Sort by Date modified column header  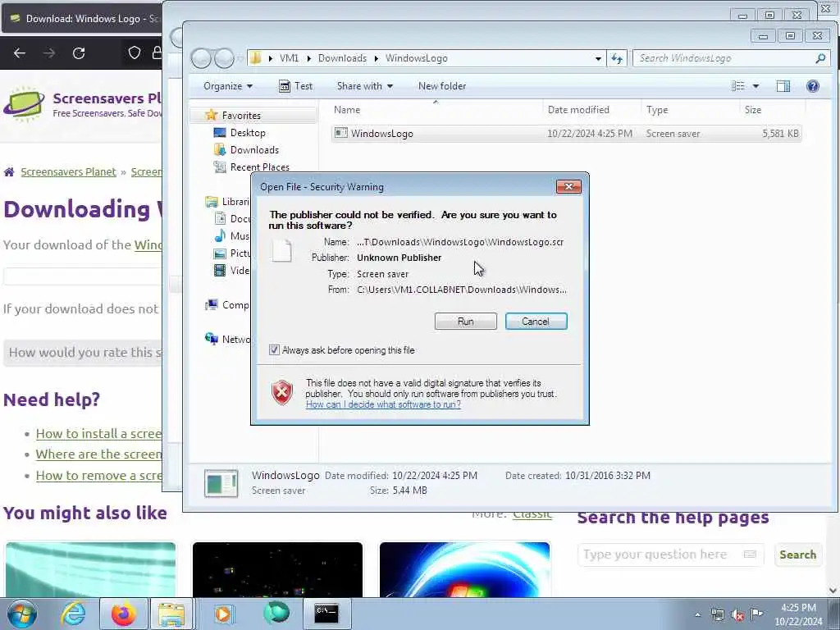click(578, 110)
